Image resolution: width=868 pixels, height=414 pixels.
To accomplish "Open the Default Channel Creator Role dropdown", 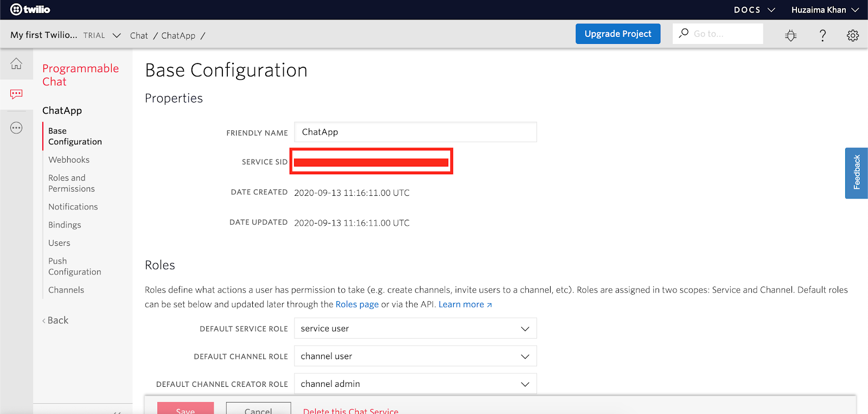I will click(x=416, y=384).
